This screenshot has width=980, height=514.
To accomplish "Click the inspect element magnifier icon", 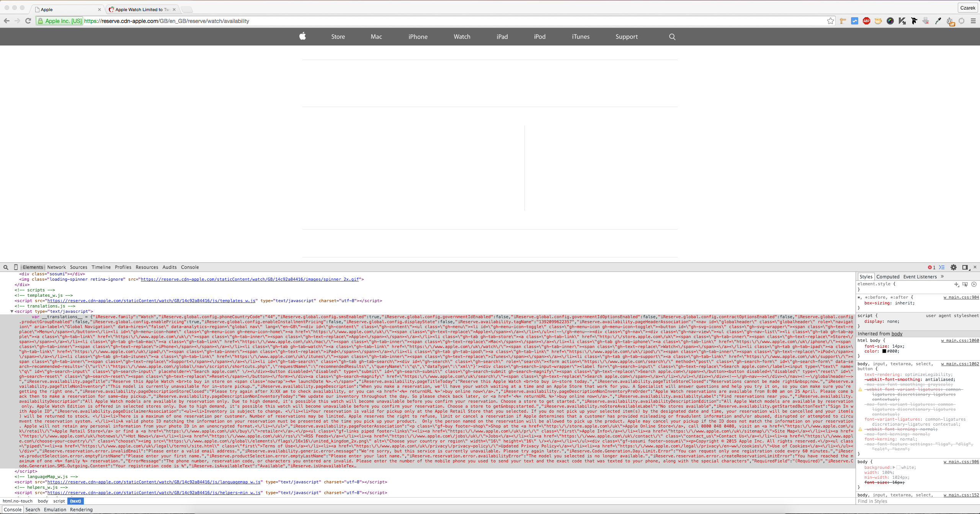I will coord(6,267).
